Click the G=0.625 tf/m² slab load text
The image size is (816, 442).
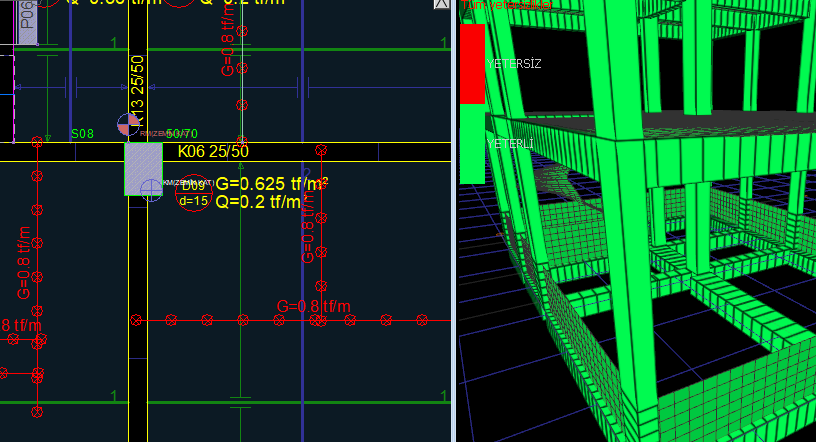(272, 183)
